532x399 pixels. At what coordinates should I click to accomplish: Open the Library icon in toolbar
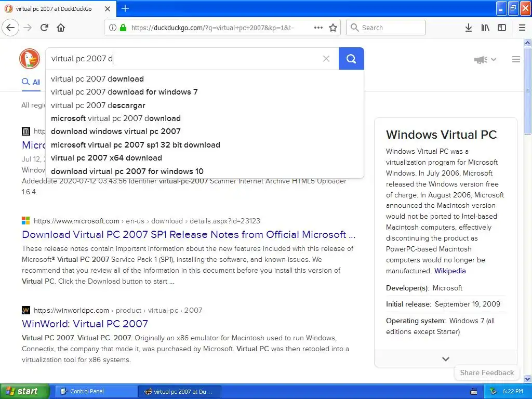pyautogui.click(x=485, y=28)
